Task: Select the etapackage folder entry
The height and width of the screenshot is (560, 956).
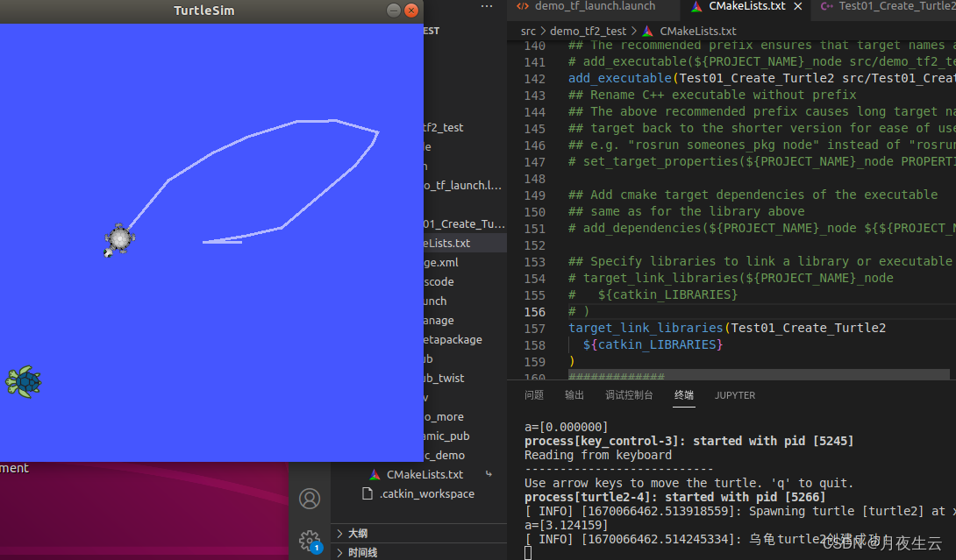Action: click(x=453, y=339)
